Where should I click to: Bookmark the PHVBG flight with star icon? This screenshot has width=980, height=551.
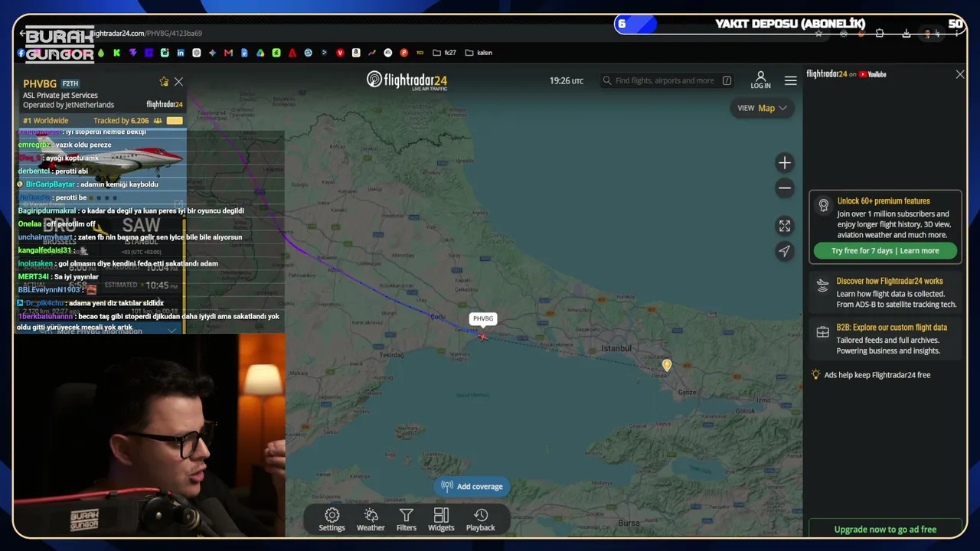[164, 82]
